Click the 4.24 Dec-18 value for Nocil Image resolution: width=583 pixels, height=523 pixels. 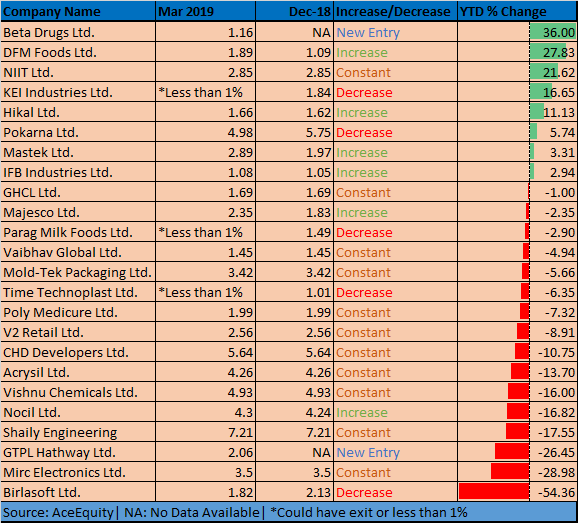(318, 413)
